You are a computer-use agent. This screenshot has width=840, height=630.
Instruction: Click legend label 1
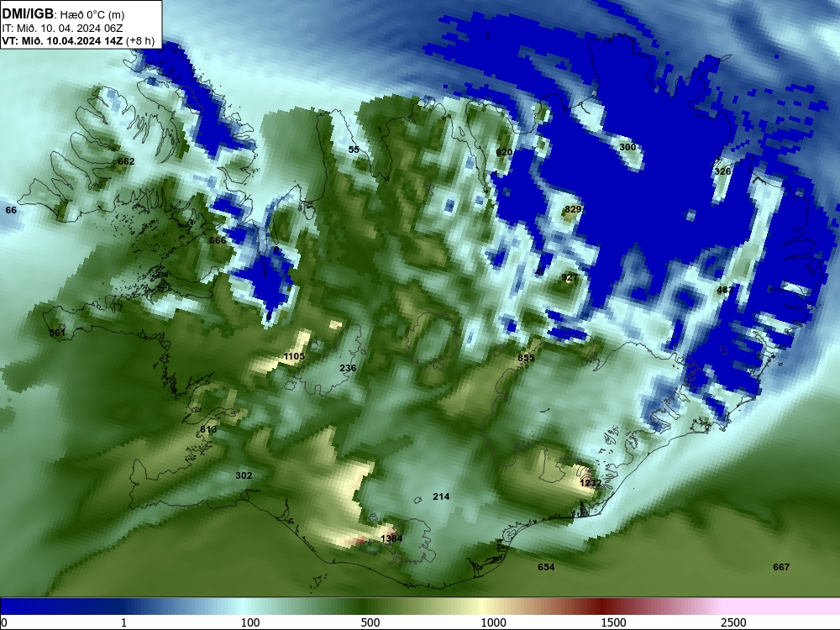[x=123, y=622]
